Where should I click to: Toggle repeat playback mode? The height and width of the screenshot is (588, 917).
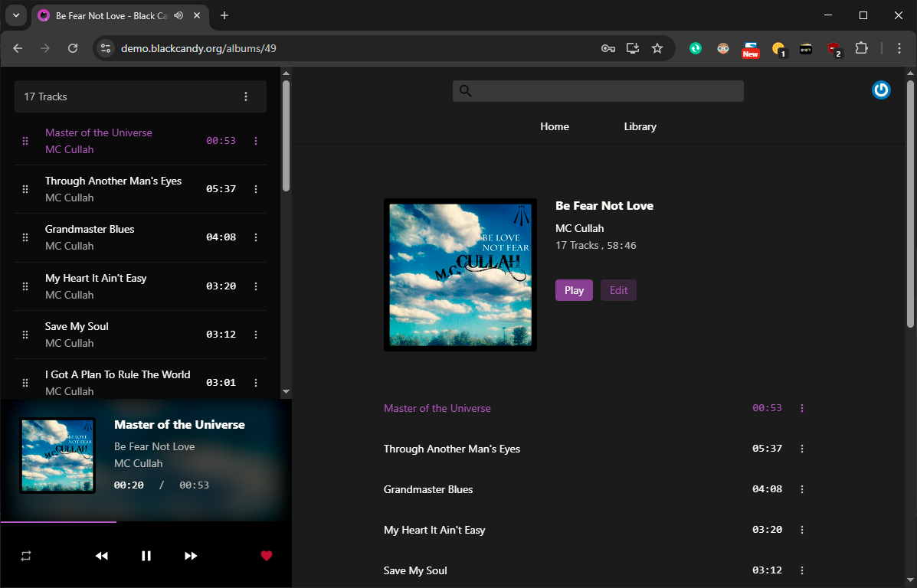26,556
